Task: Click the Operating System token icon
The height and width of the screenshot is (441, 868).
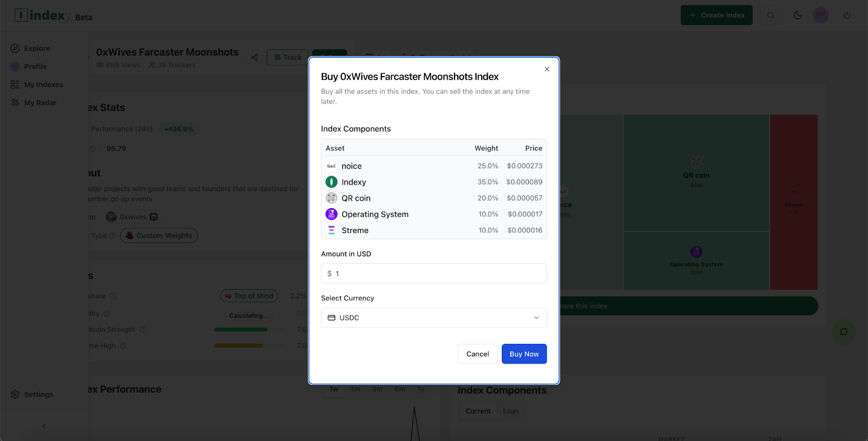Action: coord(331,214)
